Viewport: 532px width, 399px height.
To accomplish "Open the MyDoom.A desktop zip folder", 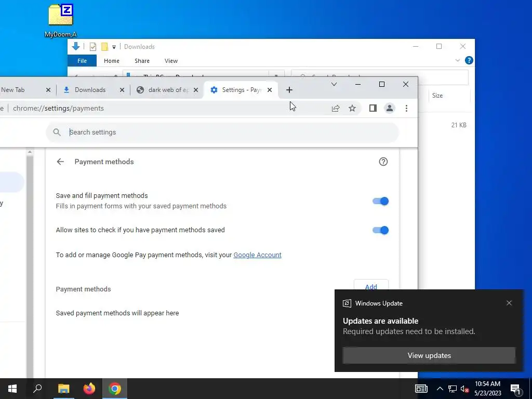I will pyautogui.click(x=61, y=20).
